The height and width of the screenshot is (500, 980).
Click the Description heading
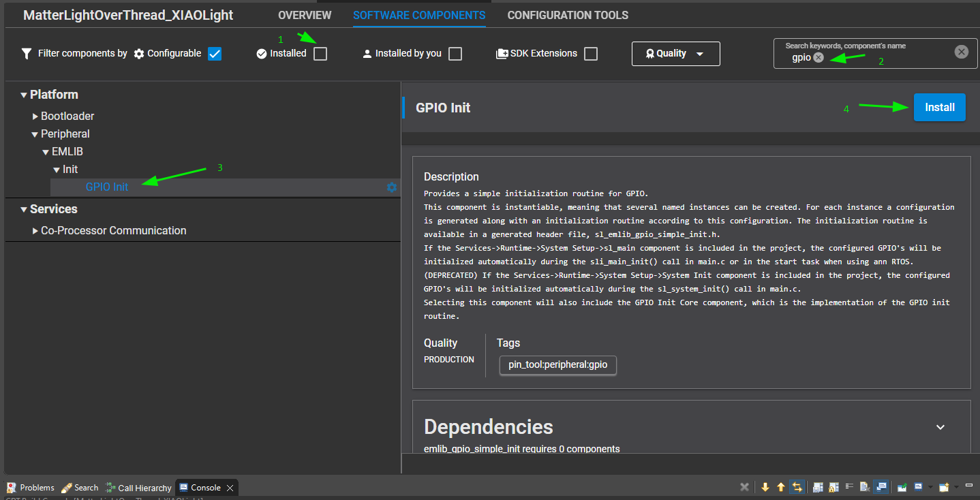coord(451,176)
